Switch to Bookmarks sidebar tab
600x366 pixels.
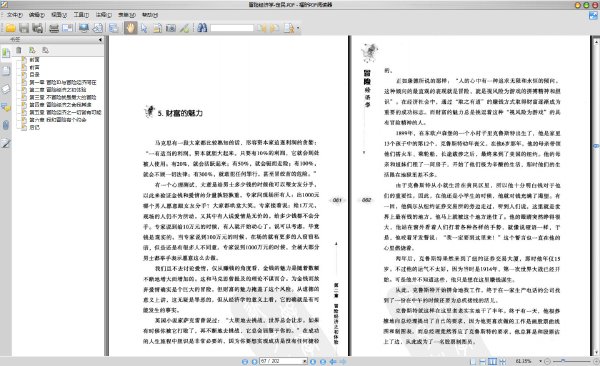6,53
